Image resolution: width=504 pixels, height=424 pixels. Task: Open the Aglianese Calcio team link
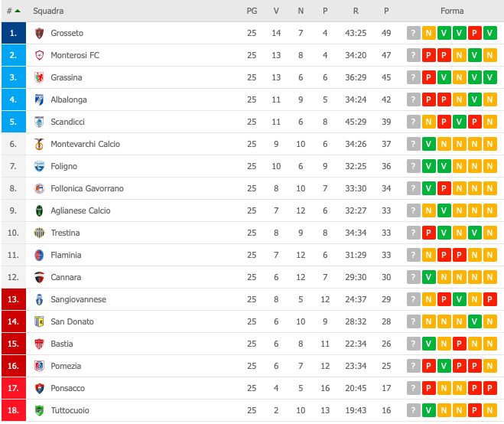click(x=80, y=210)
